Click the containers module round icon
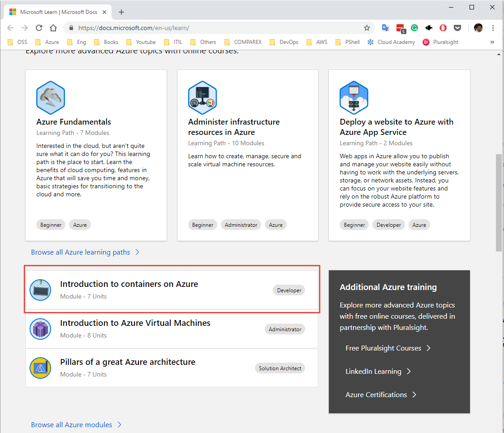 coord(40,290)
